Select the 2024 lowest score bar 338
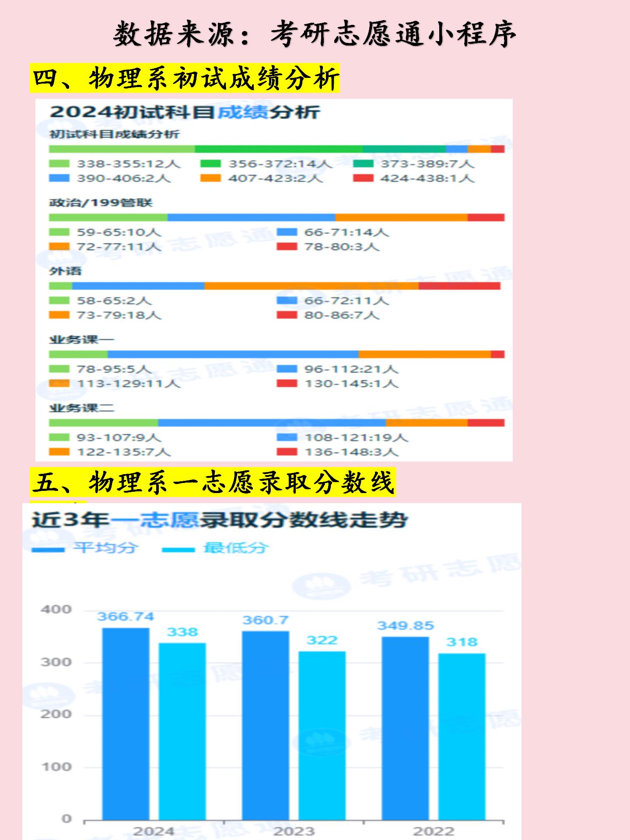Viewport: 630px width, 840px height. coord(182,731)
